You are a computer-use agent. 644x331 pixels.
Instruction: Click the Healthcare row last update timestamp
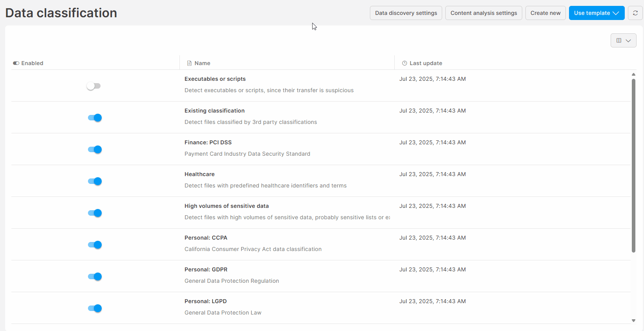(x=432, y=174)
